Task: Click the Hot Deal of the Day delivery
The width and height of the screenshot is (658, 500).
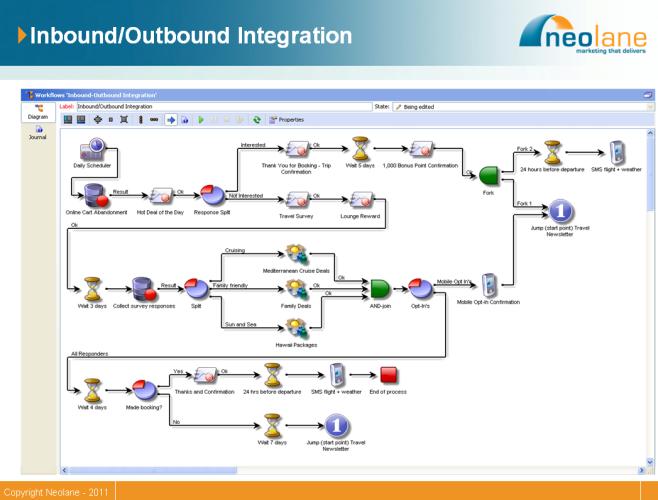Action: point(160,194)
